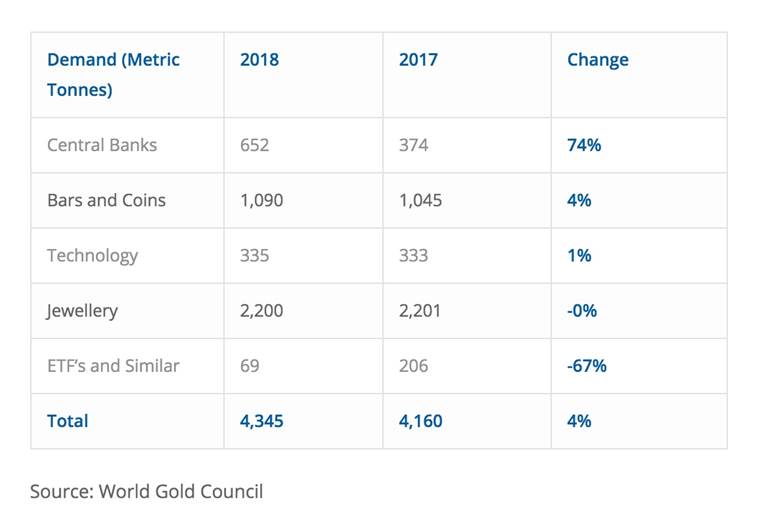The height and width of the screenshot is (527, 762).
Task: Click the Change column header
Action: point(597,59)
